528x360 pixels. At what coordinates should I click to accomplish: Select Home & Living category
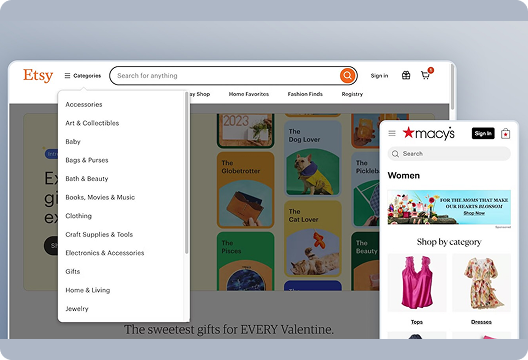click(88, 290)
